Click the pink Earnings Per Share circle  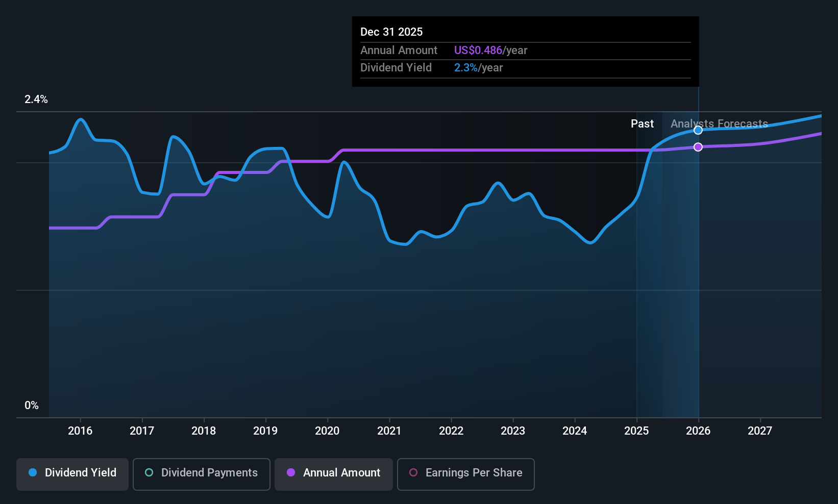413,472
